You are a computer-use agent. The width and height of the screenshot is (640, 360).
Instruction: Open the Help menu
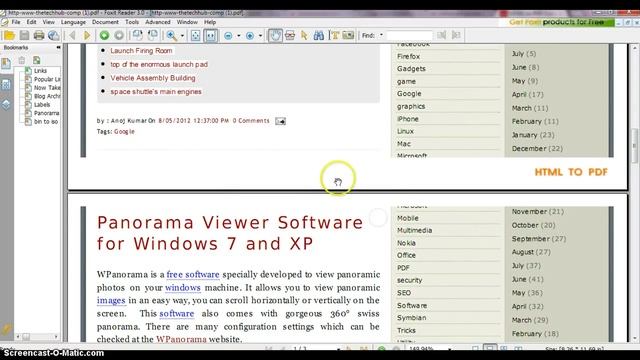pos(210,22)
